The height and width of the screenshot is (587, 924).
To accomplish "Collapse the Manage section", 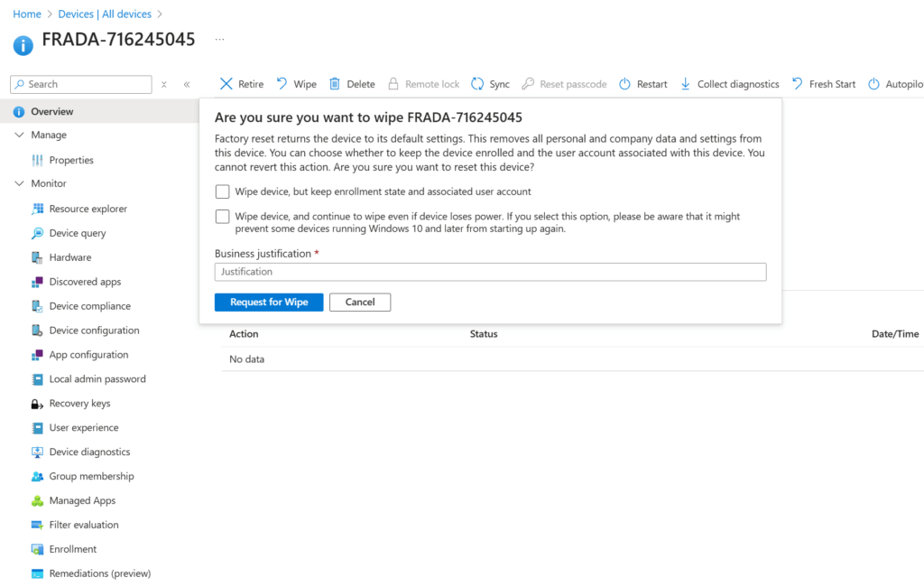I will [20, 135].
